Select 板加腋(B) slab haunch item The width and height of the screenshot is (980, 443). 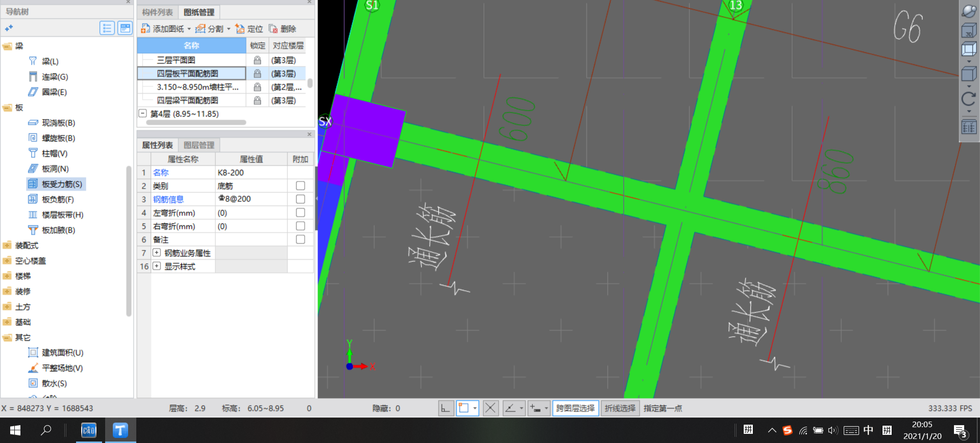52,230
